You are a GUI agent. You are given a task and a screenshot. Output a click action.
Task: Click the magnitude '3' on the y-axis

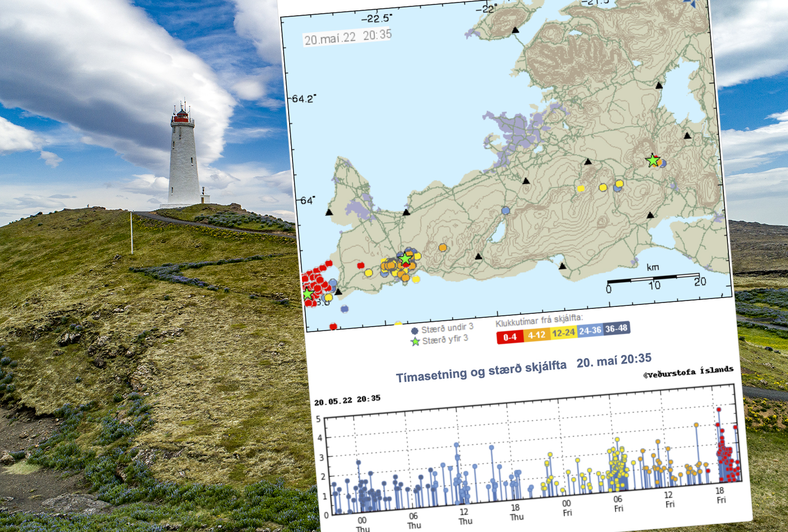tap(322, 458)
